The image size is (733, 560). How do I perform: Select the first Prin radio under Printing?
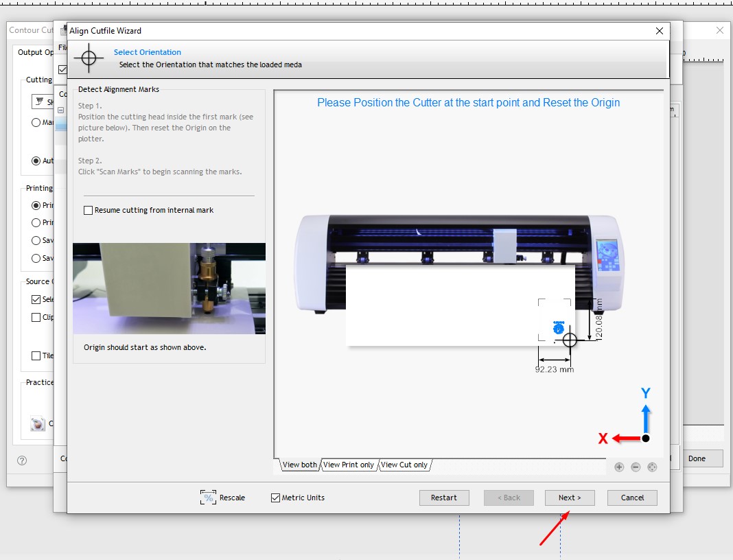(x=36, y=205)
